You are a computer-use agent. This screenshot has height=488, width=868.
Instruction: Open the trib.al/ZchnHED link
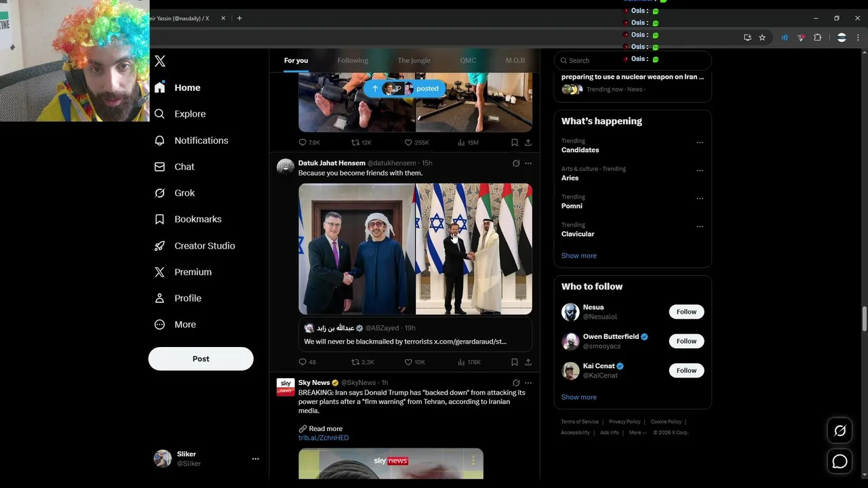323,438
